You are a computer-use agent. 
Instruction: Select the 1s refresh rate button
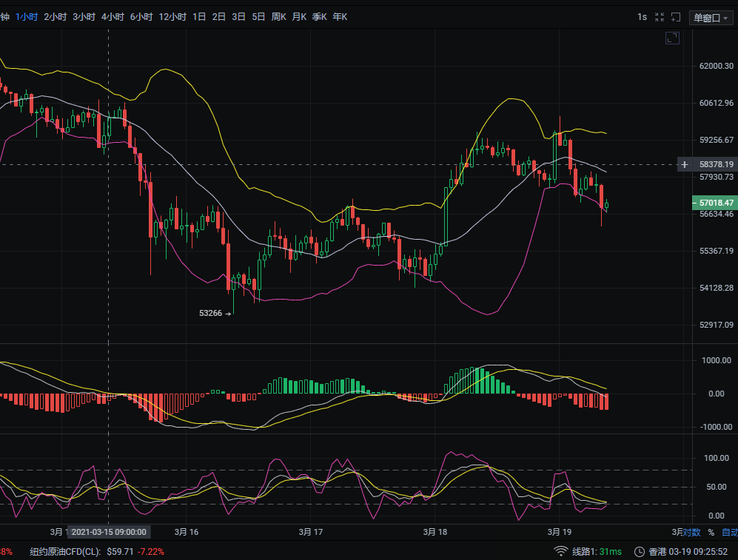(641, 17)
